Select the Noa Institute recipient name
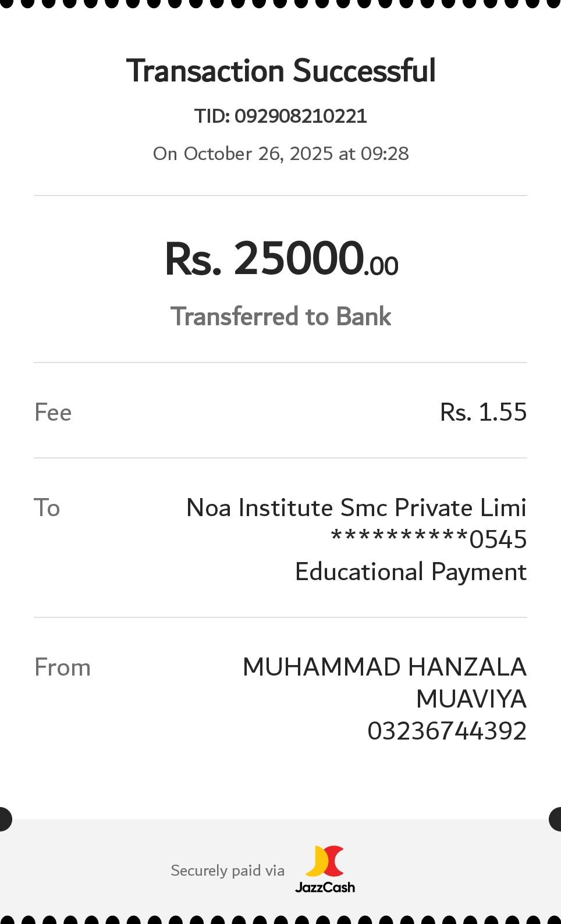 pyautogui.click(x=356, y=508)
